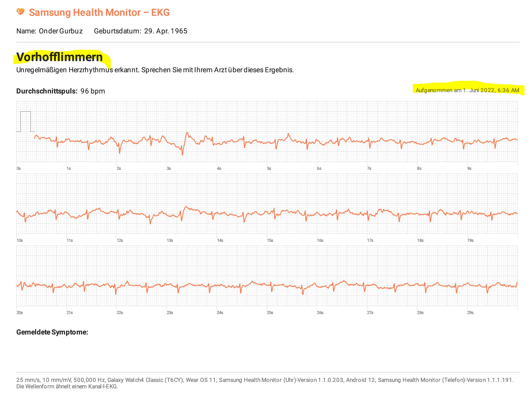Click the 10s time marker
532x400 pixels.
20,241
